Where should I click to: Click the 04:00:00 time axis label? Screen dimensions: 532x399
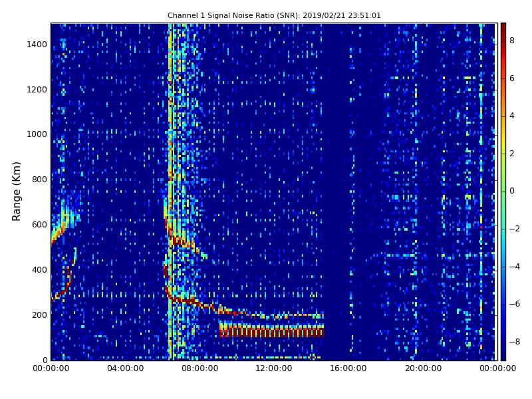click(x=126, y=368)
